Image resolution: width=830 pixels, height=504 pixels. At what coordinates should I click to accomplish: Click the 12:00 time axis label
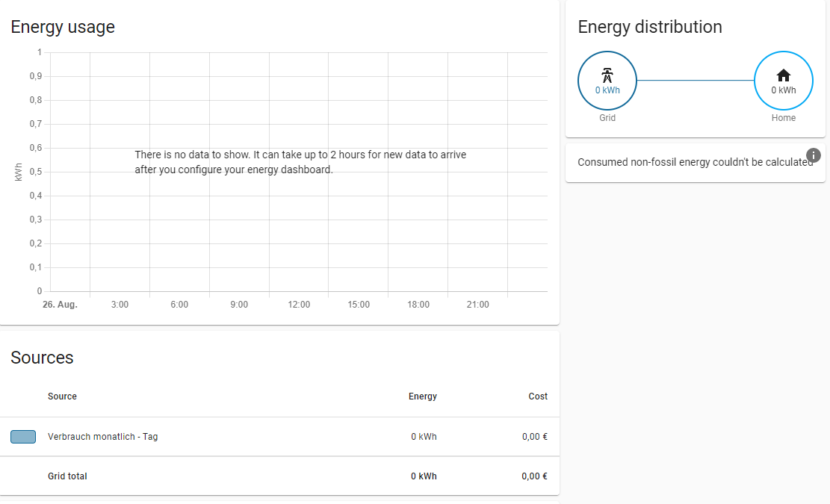tap(299, 305)
